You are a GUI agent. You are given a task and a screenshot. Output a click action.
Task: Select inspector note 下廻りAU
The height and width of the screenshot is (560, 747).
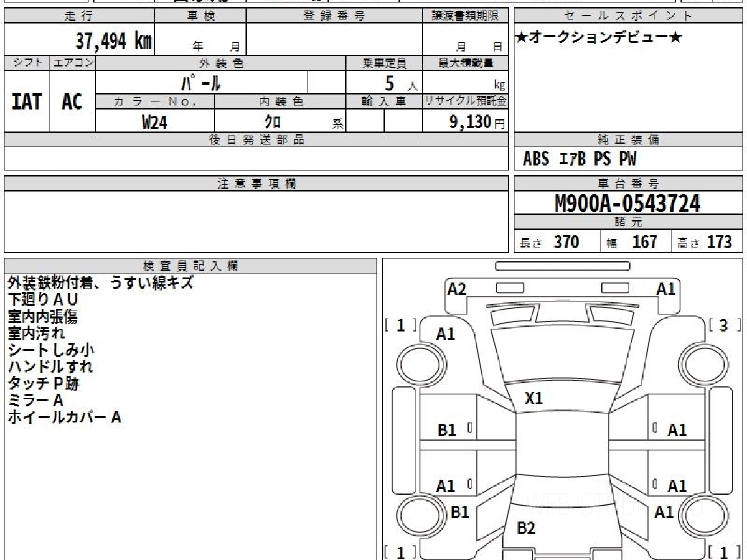43,300
